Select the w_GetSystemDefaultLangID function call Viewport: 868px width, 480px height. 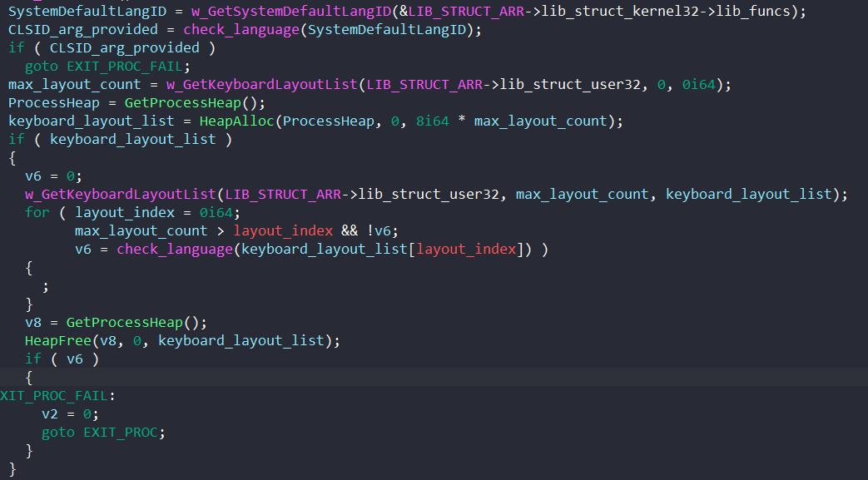point(291,11)
